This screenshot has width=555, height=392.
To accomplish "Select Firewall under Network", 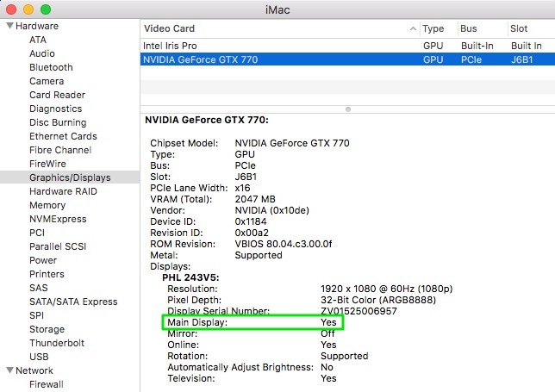I will [47, 384].
